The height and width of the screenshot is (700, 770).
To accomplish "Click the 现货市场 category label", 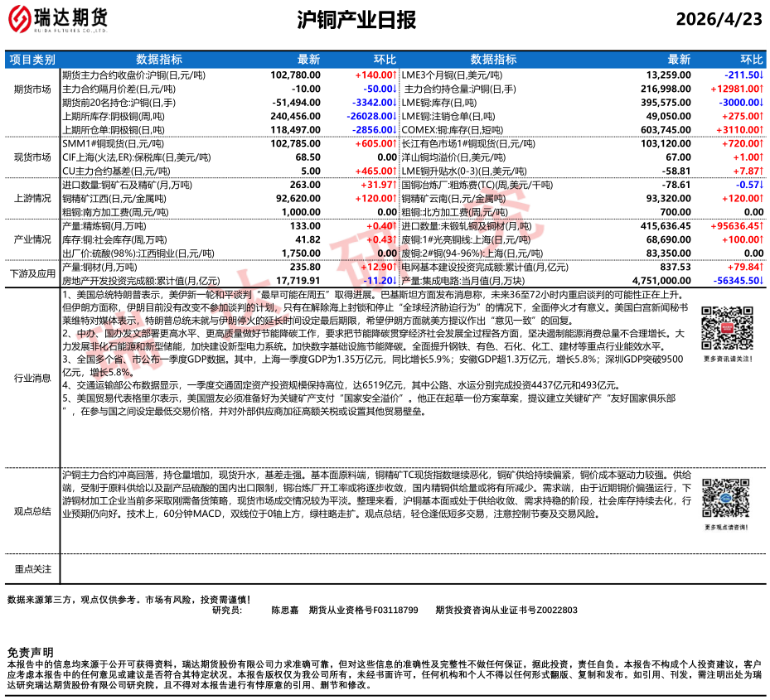I will point(32,157).
